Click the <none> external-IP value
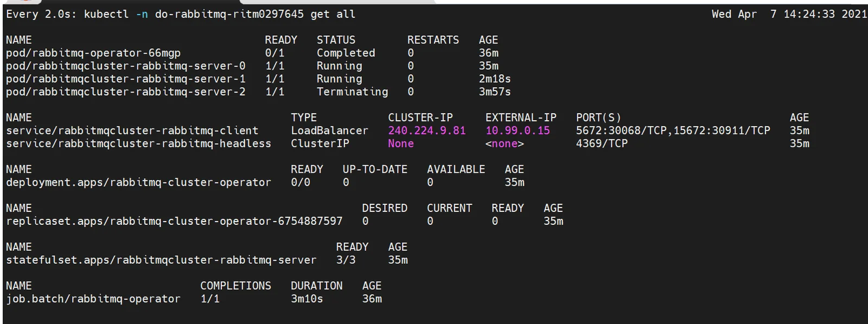Viewport: 868px width, 324px height. (505, 144)
